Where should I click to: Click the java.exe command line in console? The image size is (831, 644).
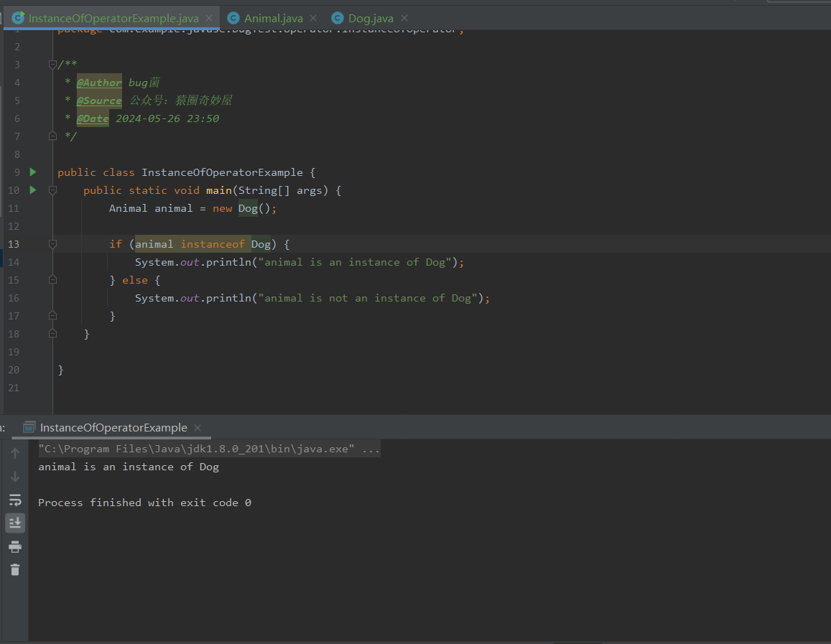click(x=209, y=449)
